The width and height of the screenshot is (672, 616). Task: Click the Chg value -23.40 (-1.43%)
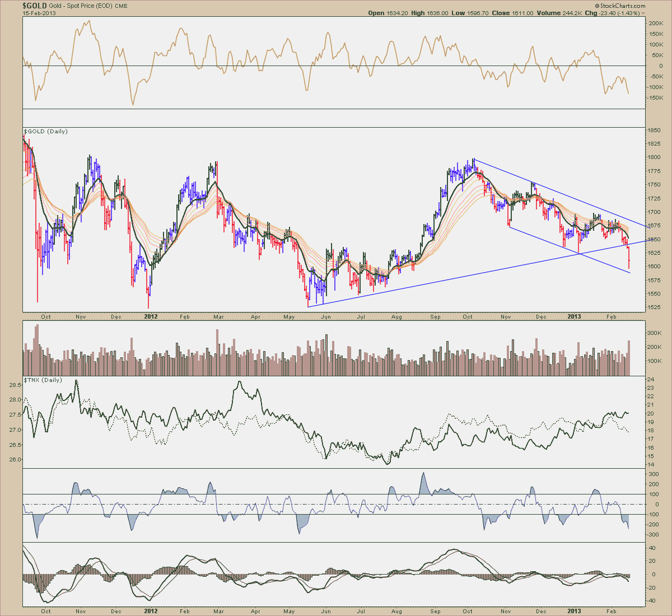[619, 13]
